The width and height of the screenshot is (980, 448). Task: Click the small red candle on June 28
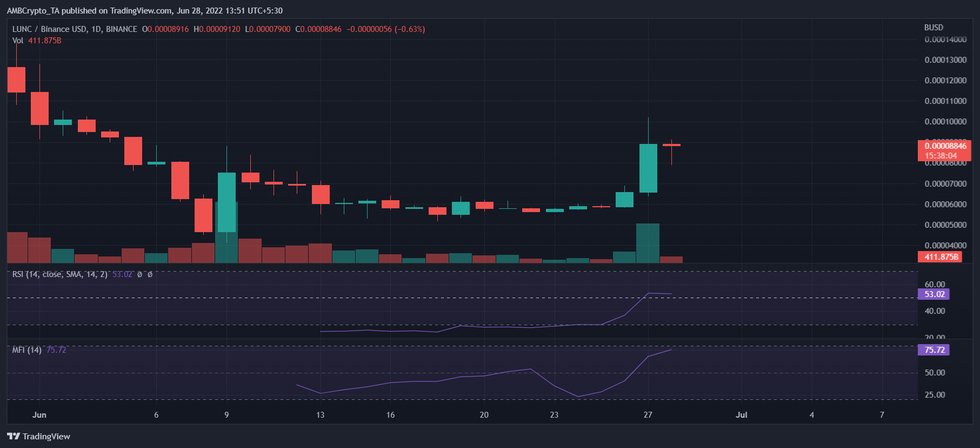click(671, 145)
